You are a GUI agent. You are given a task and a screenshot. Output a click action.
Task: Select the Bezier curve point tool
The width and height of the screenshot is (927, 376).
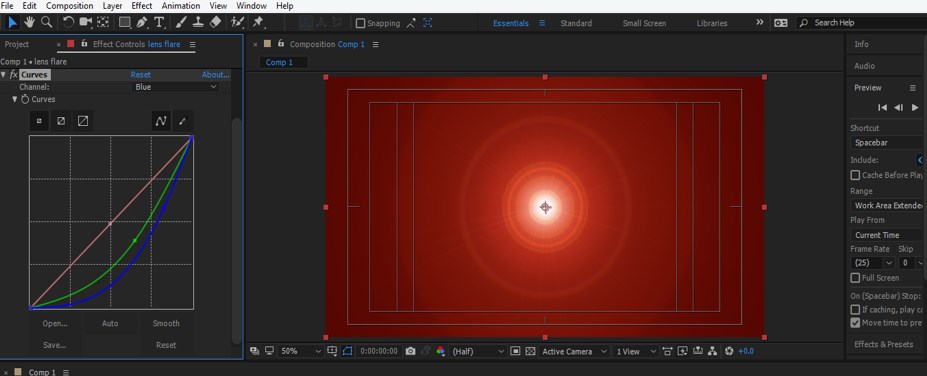(161, 121)
